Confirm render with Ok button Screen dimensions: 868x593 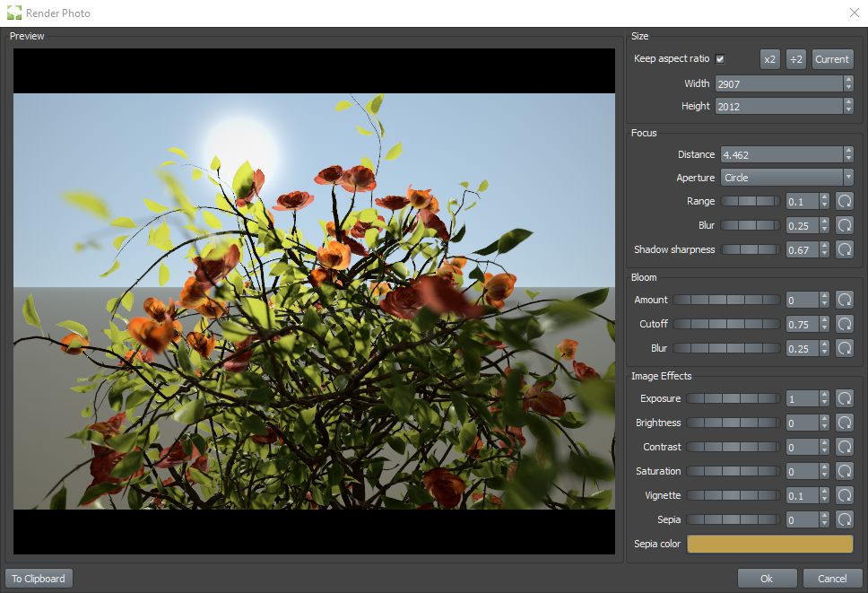pos(767,579)
